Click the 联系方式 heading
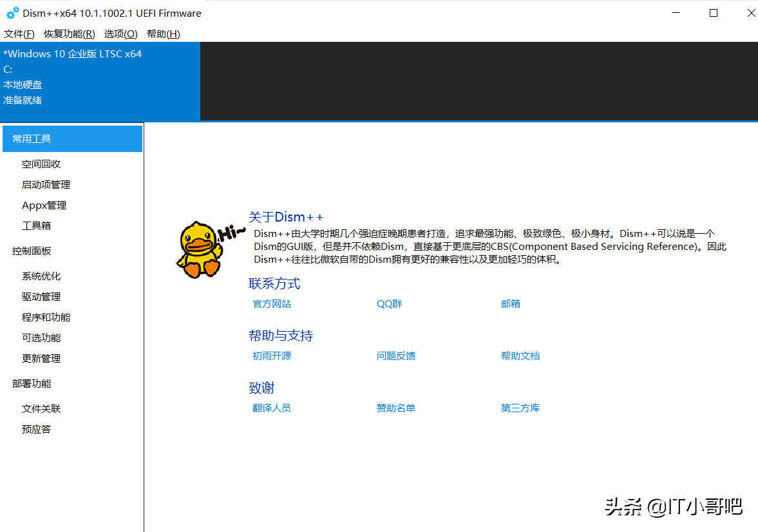758x532 pixels. click(x=274, y=283)
